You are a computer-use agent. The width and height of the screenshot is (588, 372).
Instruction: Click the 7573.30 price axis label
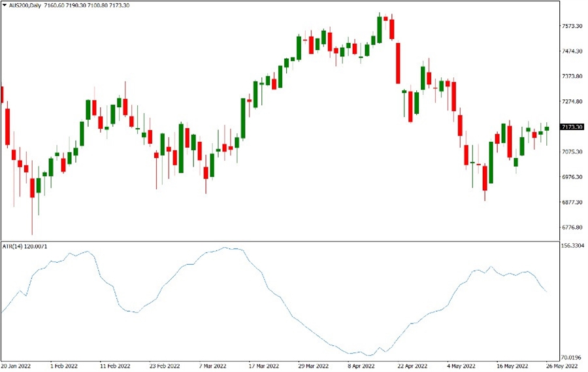[572, 26]
